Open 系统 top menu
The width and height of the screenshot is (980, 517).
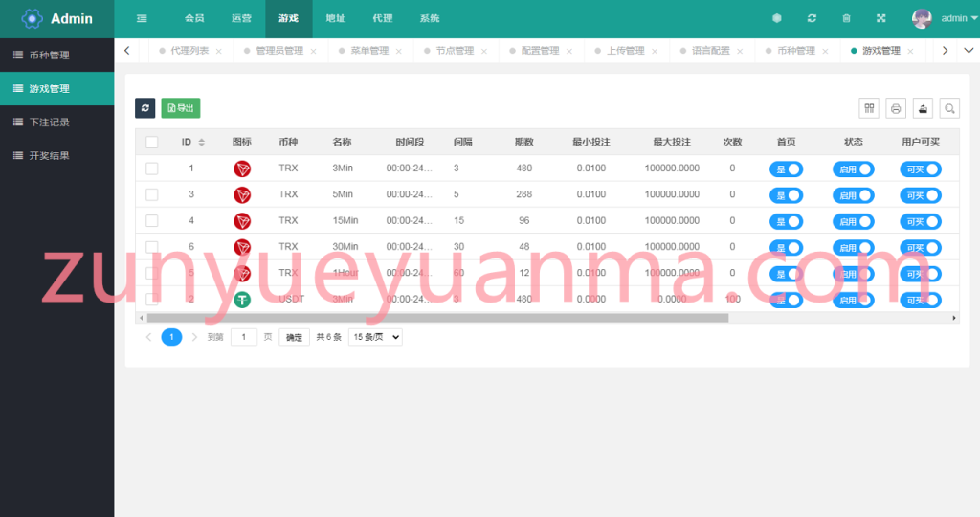[430, 19]
